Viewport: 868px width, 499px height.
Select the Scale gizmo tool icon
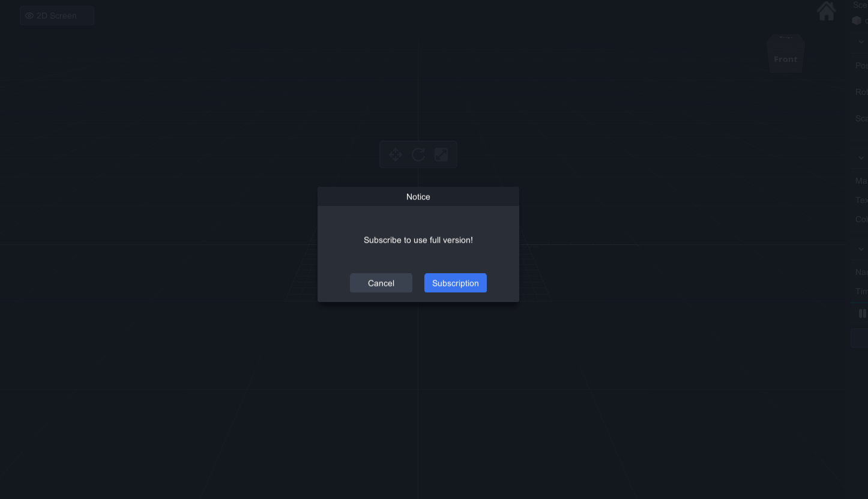coord(441,155)
